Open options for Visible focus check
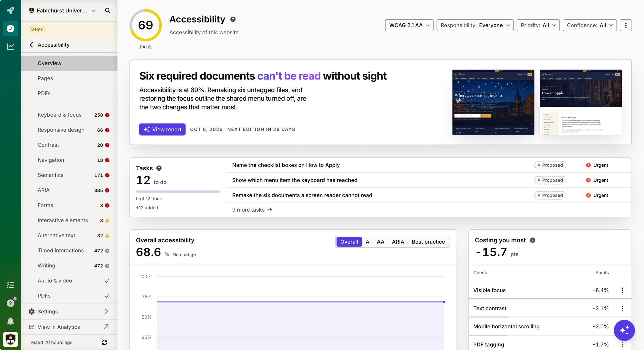This screenshot has width=644, height=350. tap(622, 290)
